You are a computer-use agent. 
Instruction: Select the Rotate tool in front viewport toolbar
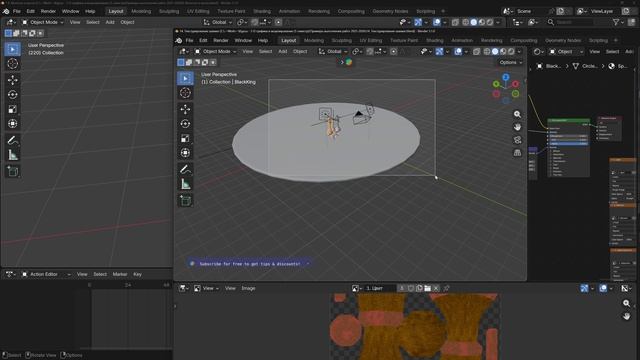click(185, 124)
